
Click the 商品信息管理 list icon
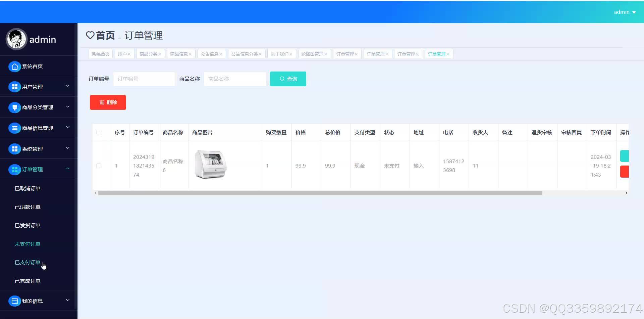click(x=14, y=128)
